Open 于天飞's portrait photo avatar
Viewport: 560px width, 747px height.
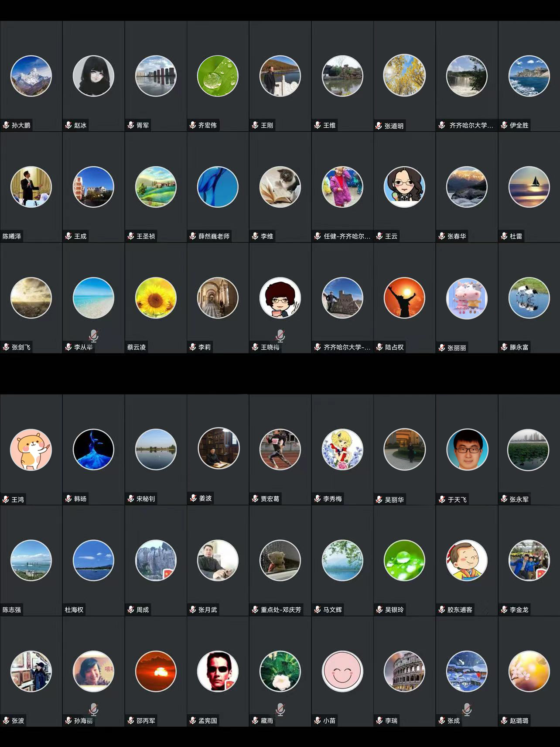coord(467,449)
